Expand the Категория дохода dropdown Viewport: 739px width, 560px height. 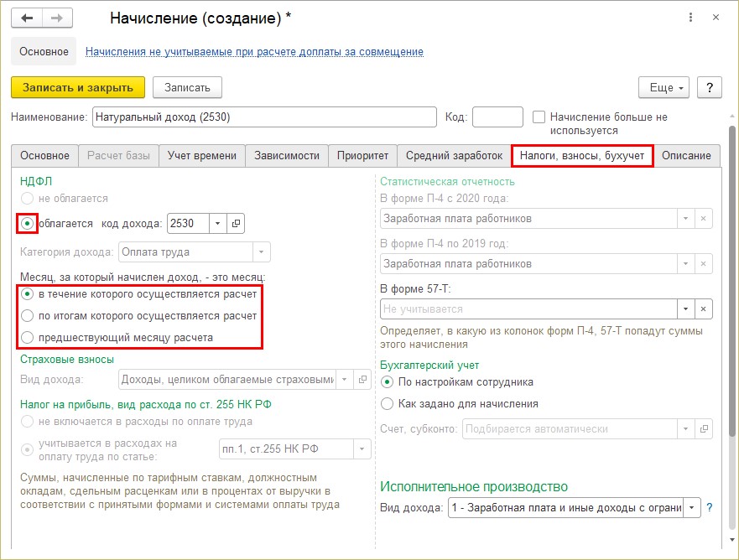261,252
